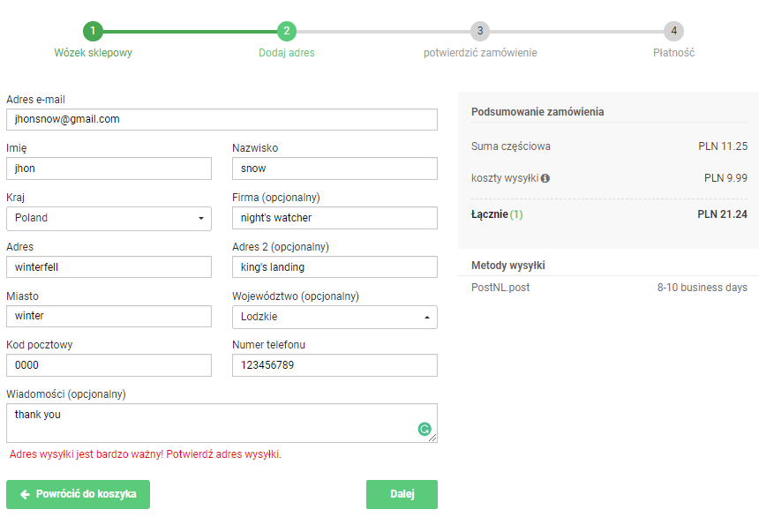The image size is (759, 532).
Task: Click the Grammarly icon in message box
Action: (x=425, y=430)
